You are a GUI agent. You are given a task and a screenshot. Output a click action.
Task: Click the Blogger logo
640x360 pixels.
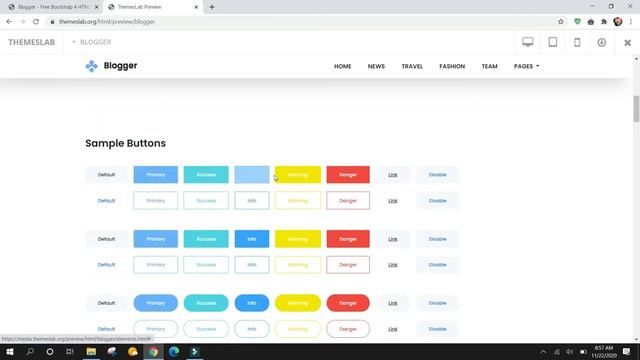tap(111, 66)
